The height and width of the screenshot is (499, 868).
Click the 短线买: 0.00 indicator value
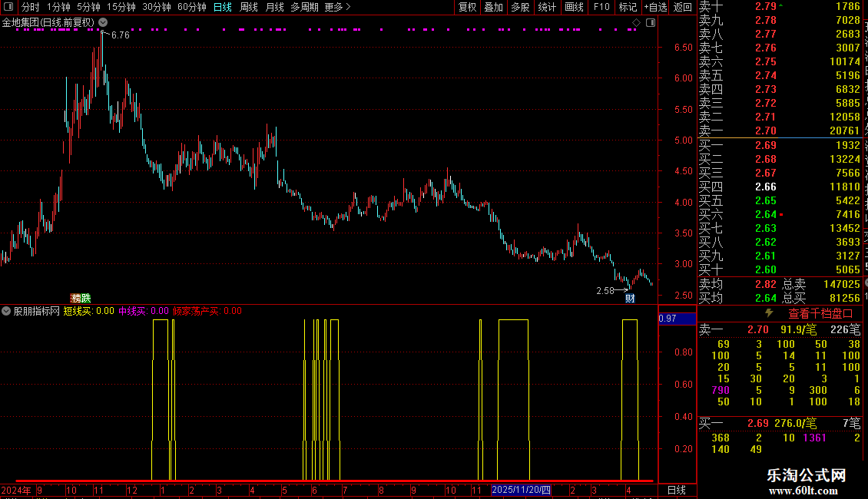(88, 311)
